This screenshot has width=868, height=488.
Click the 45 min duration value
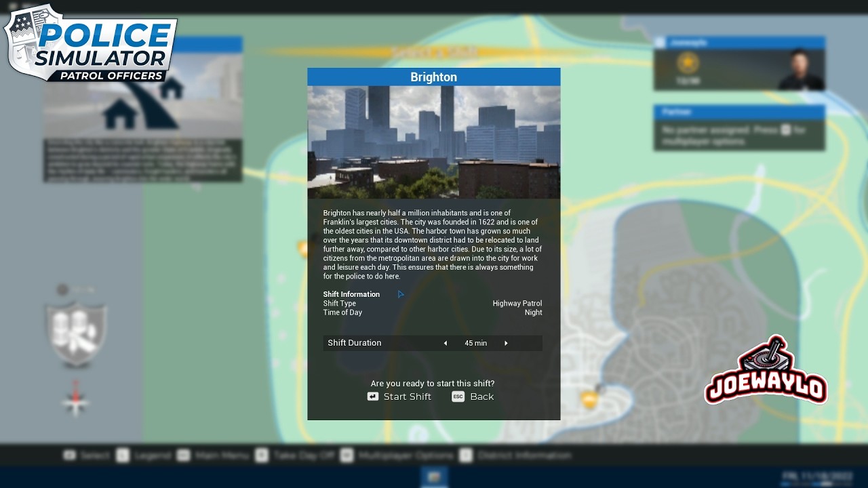pos(475,343)
